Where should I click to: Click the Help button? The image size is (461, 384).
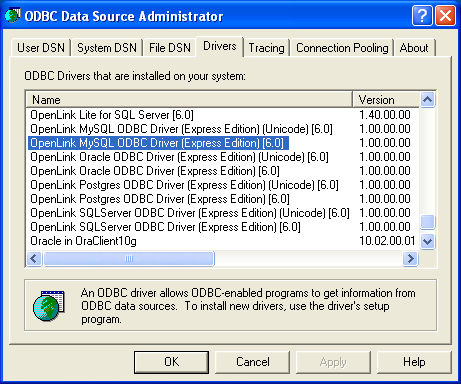[x=414, y=362]
